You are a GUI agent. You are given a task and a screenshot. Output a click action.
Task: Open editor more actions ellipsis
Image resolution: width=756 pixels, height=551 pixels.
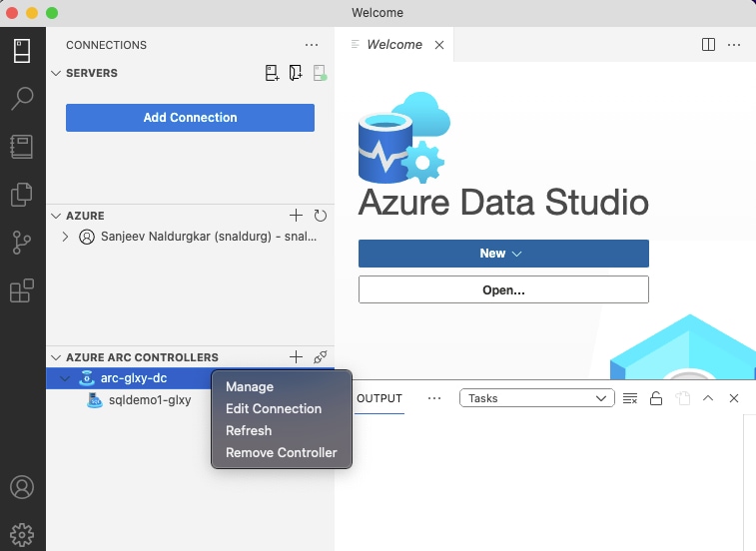click(734, 45)
